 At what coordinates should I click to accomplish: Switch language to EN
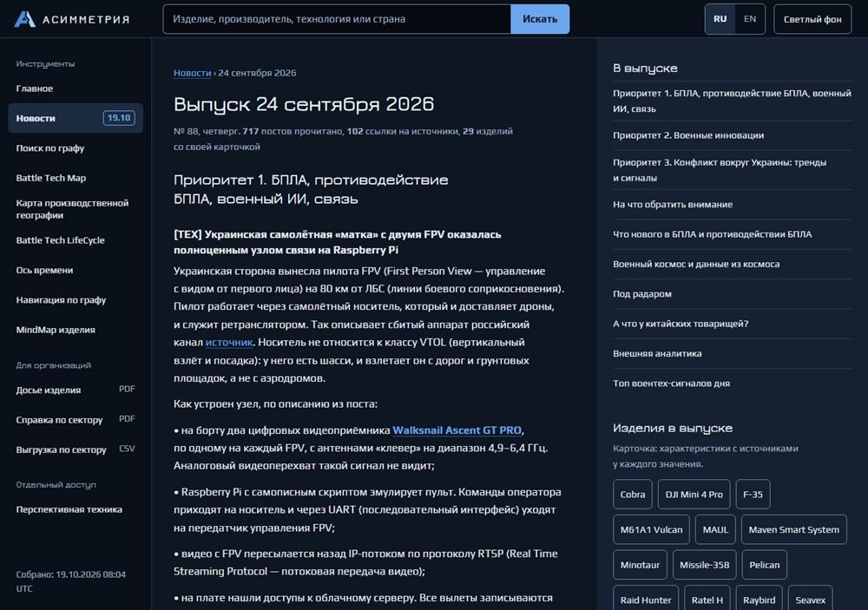click(x=750, y=19)
